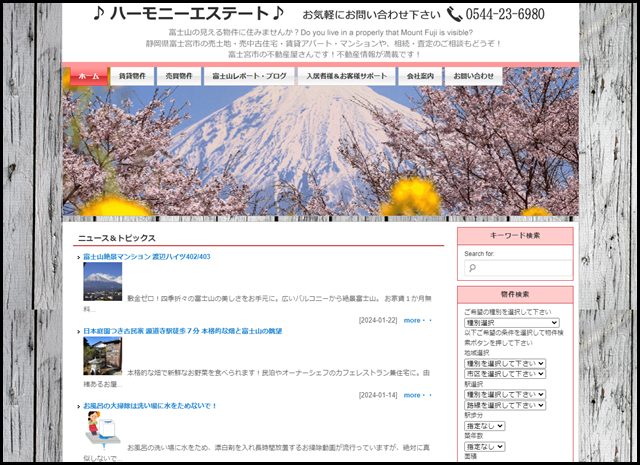Viewport: 640px width, 465px height.
Task: Open the 売買物件 menu item
Action: pyautogui.click(x=179, y=76)
